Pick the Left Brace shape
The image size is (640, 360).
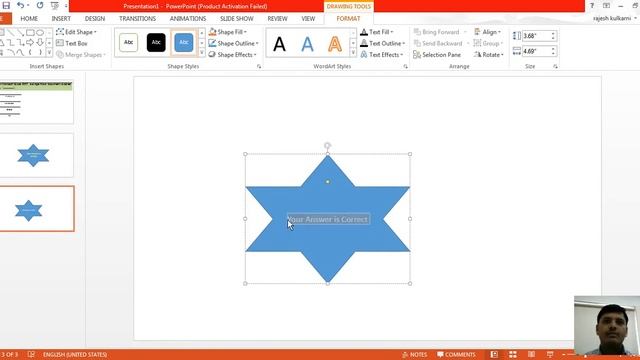point(30,52)
